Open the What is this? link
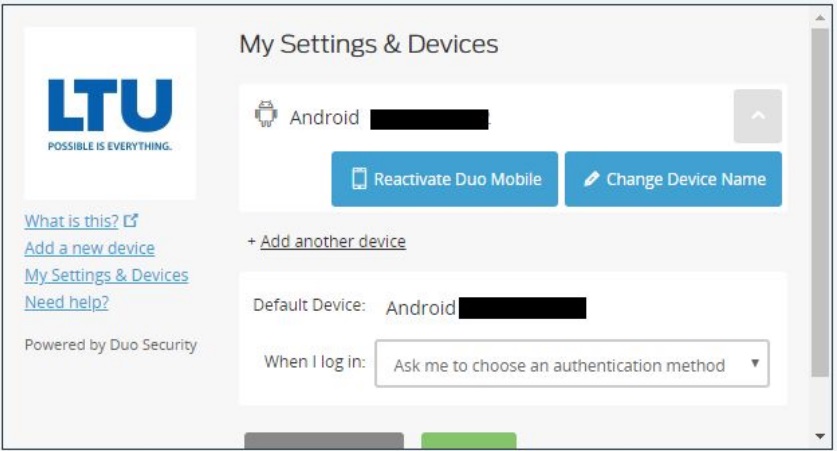The height and width of the screenshot is (451, 837). click(x=72, y=221)
